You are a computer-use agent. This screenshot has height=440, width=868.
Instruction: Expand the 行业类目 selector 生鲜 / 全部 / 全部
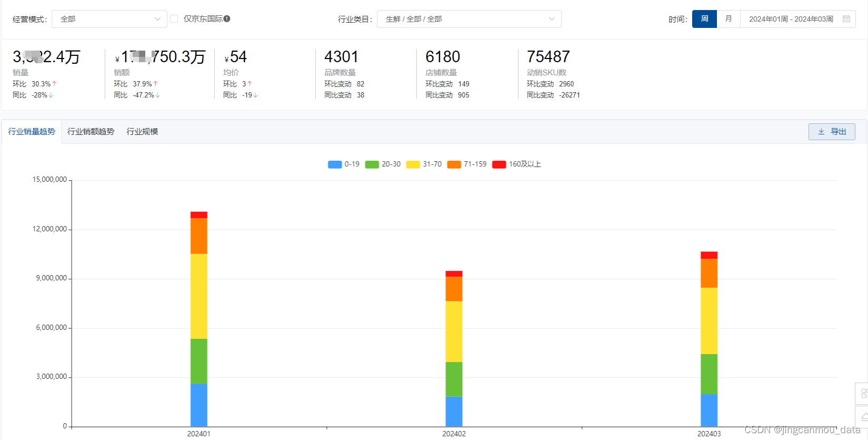tap(469, 19)
